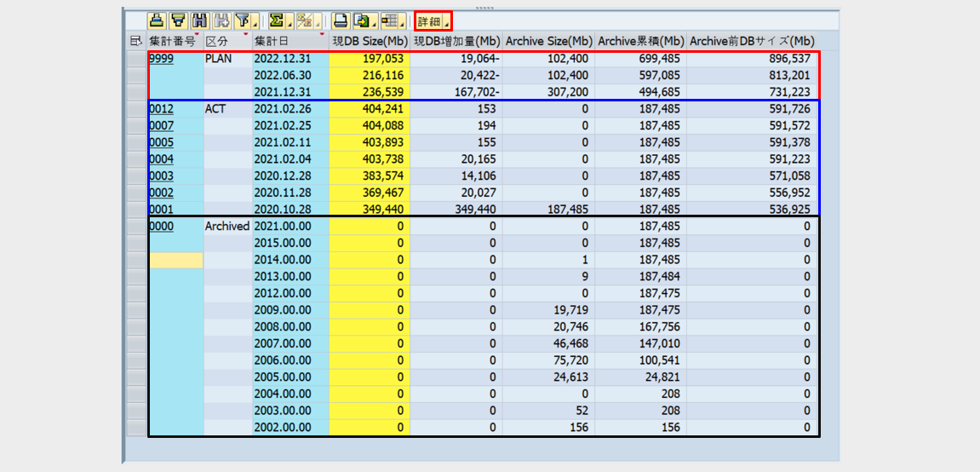Select the 現DB Size(Mb) column header

point(370,41)
